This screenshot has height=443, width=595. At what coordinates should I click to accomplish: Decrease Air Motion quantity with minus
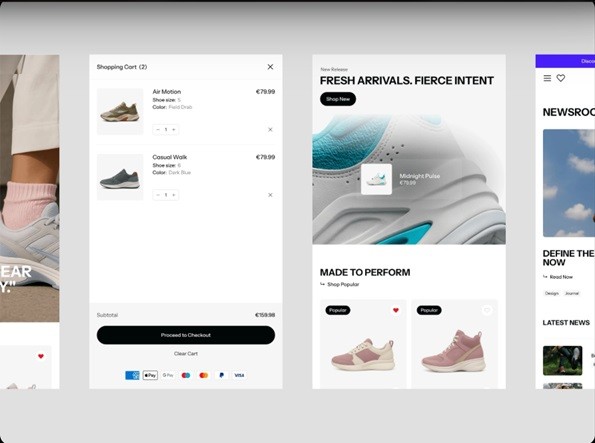coord(158,129)
